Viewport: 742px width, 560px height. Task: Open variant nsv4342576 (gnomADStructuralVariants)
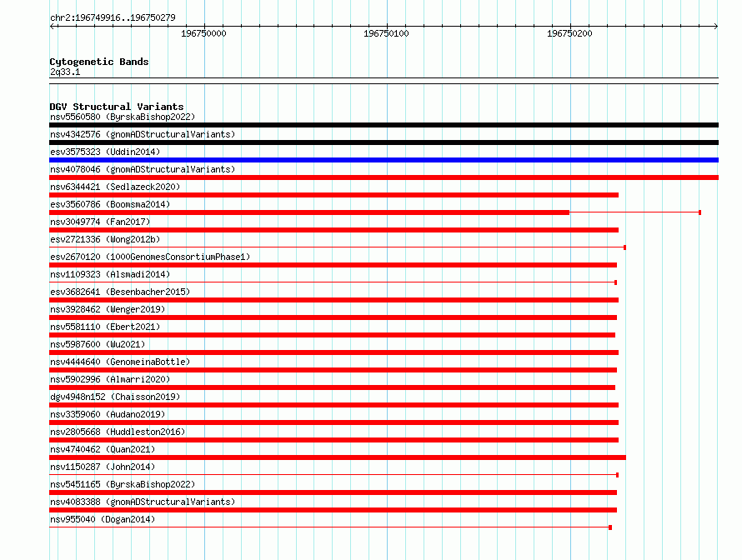(143, 134)
